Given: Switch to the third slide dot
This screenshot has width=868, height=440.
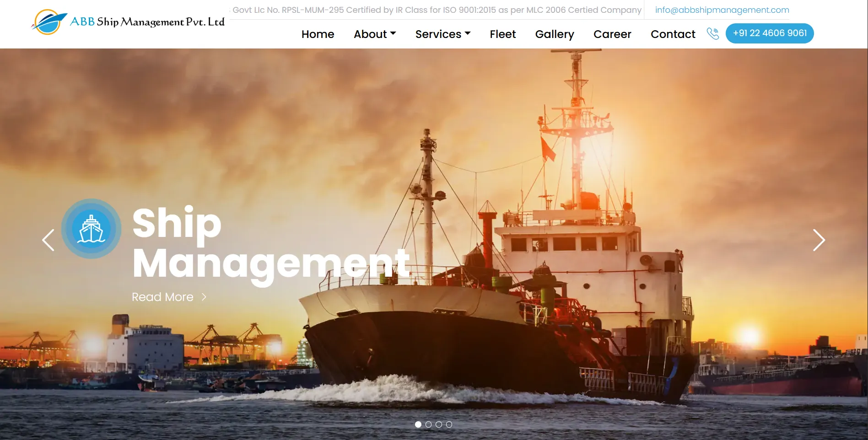Looking at the screenshot, I should pyautogui.click(x=439, y=424).
